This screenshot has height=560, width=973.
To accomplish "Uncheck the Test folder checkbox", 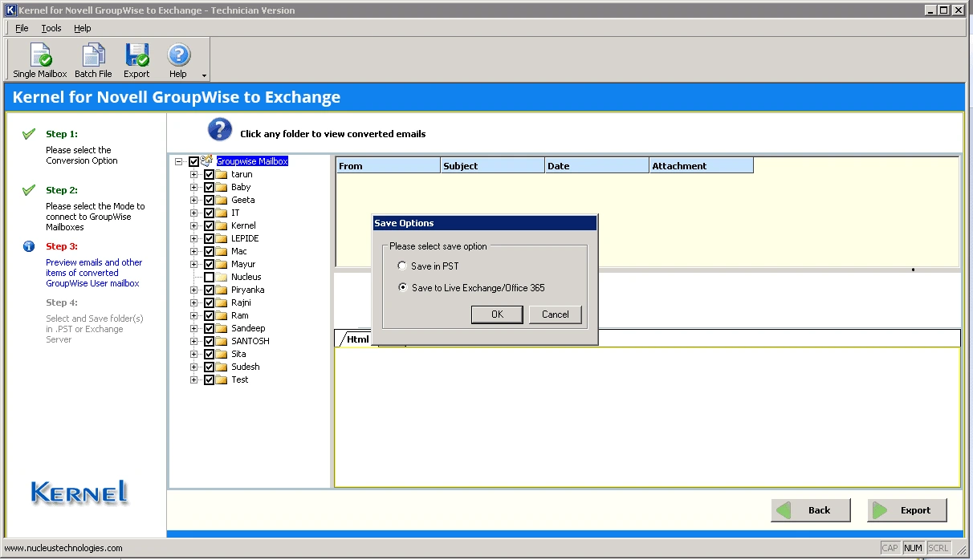I will coord(209,379).
